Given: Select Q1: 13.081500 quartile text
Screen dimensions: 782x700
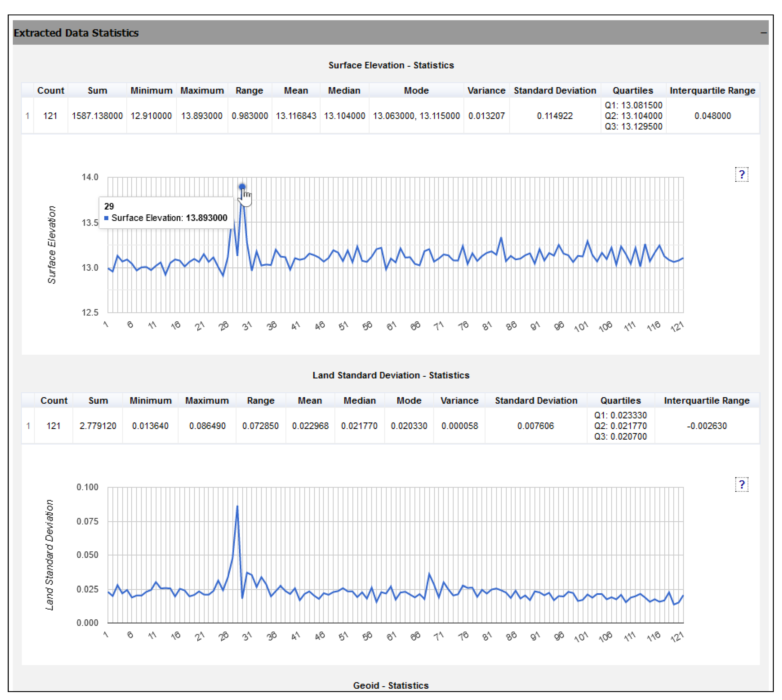Looking at the screenshot, I should pyautogui.click(x=634, y=105).
